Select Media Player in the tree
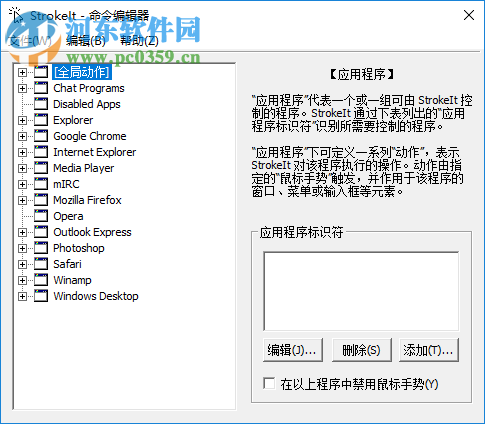The width and height of the screenshot is (485, 424). point(83,168)
